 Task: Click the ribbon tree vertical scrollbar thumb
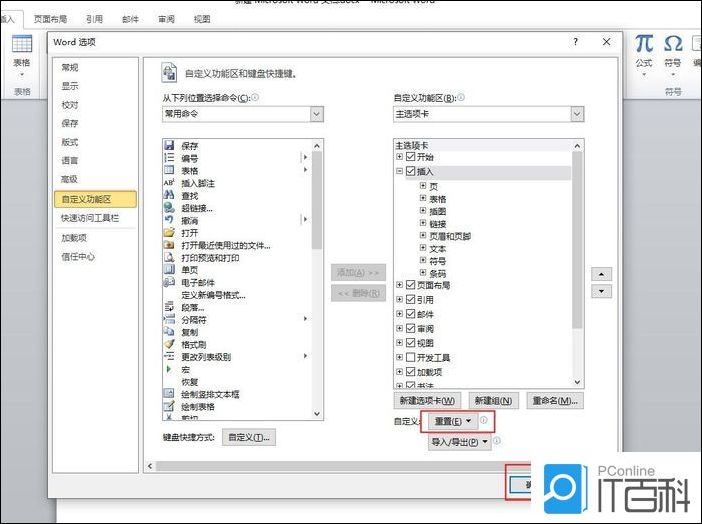578,240
